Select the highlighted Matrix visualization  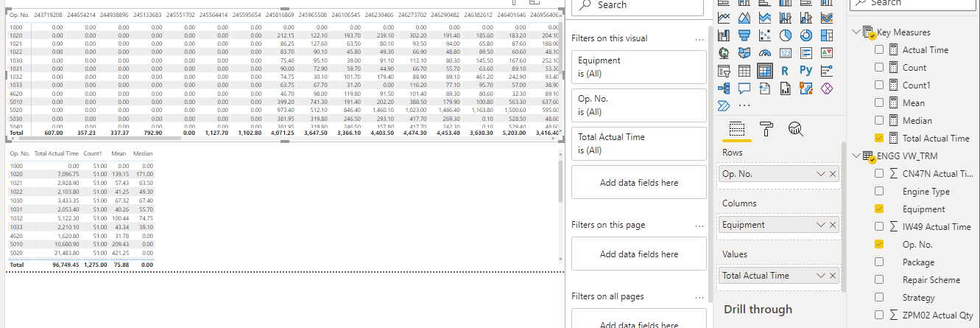pyautogui.click(x=765, y=71)
